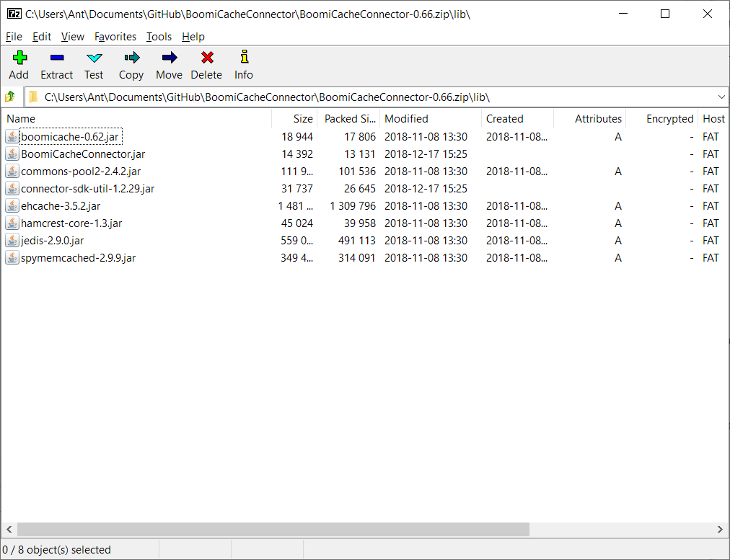Sort by the Host column header
The height and width of the screenshot is (560, 730).
point(713,119)
